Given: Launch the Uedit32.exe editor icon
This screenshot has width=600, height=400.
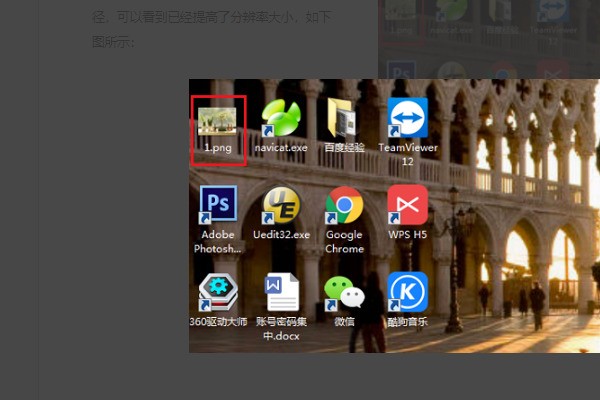Looking at the screenshot, I should pyautogui.click(x=281, y=205).
